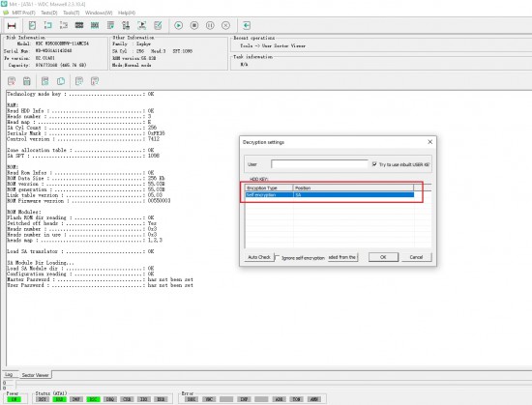The height and width of the screenshot is (405, 532).
Task: Click the list with green arrow icon
Action: (x=110, y=25)
